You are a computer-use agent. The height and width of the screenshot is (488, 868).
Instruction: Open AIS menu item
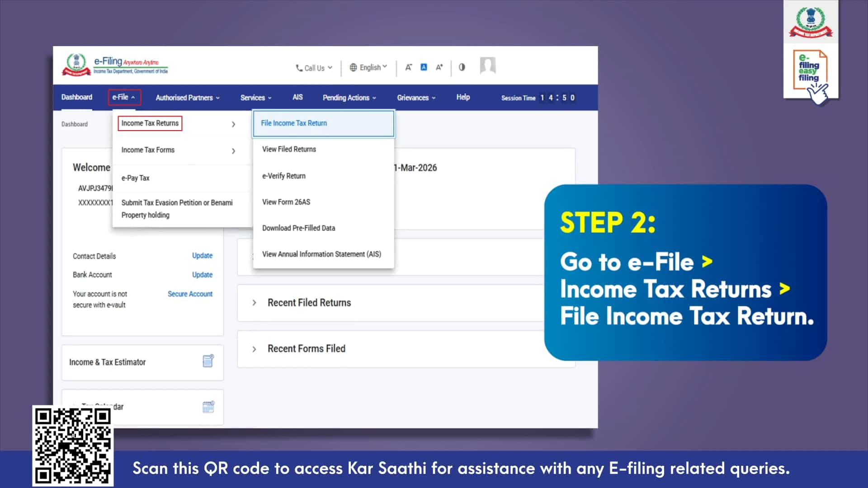[297, 97]
